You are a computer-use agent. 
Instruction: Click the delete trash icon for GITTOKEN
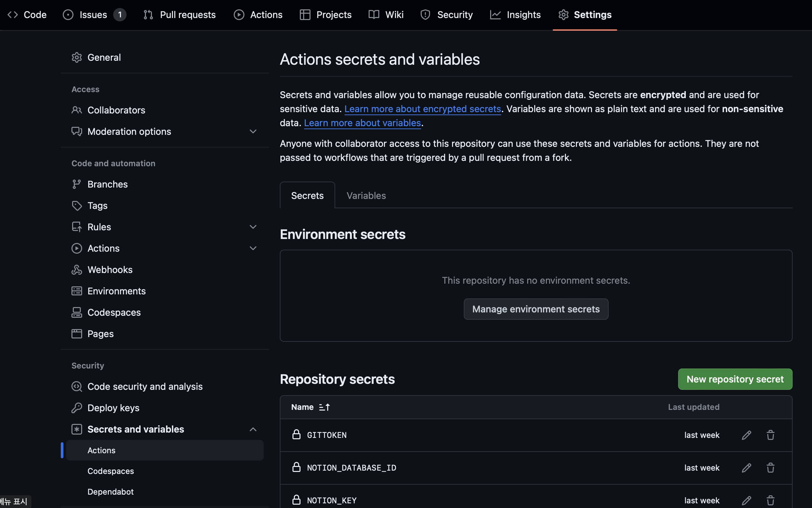click(770, 435)
